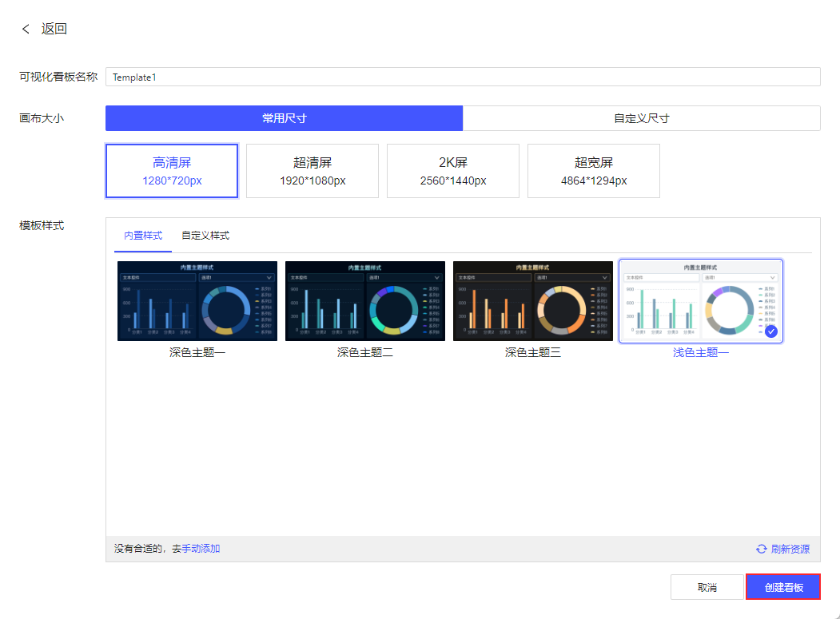Click the 创建看板 button

click(x=783, y=586)
